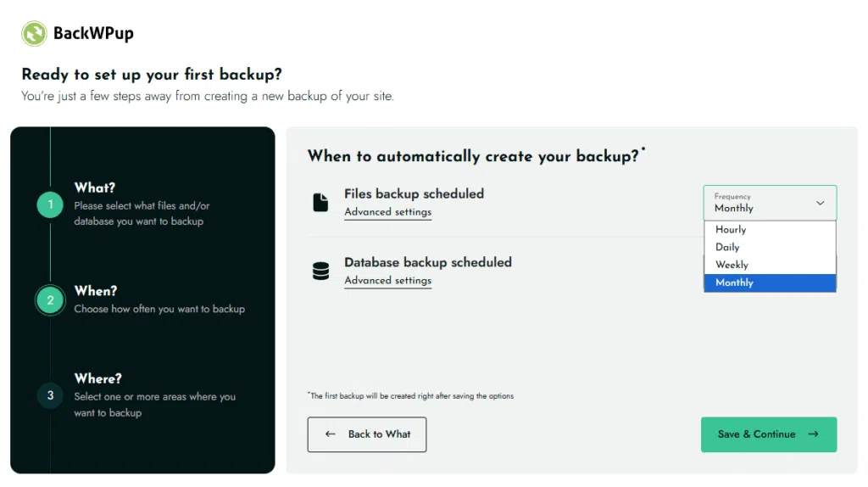The width and height of the screenshot is (868, 487).
Task: Open Advanced settings for Files backup
Action: point(387,212)
